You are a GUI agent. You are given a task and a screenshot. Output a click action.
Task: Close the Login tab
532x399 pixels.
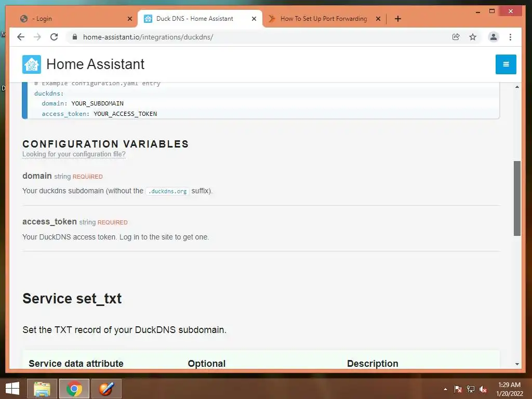click(129, 19)
